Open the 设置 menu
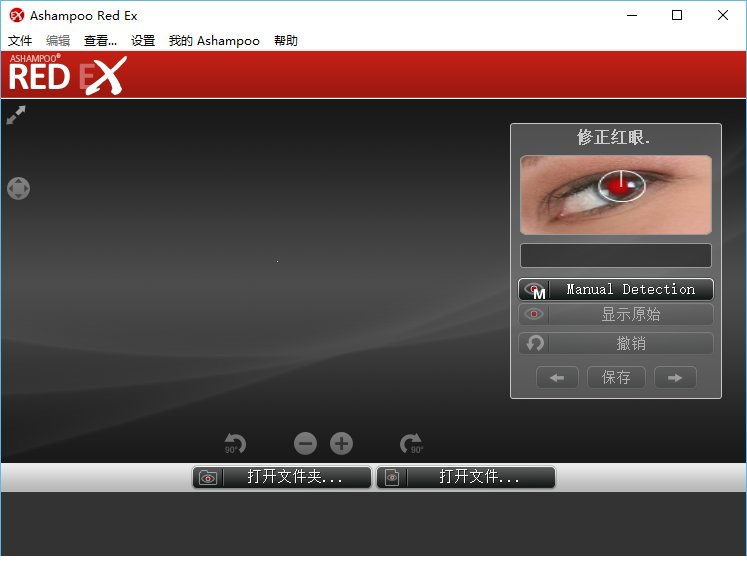Image resolution: width=747 pixels, height=578 pixels. click(143, 41)
